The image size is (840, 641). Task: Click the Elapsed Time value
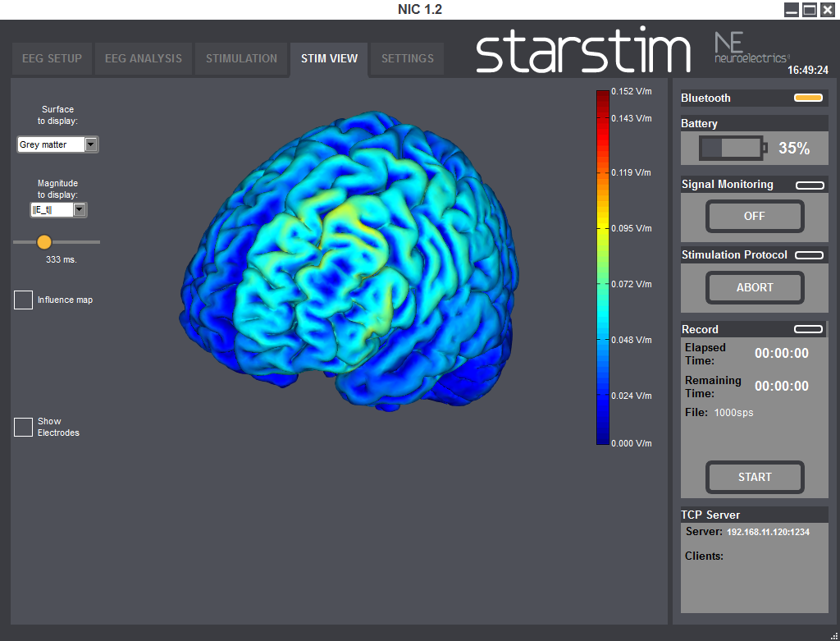point(782,353)
